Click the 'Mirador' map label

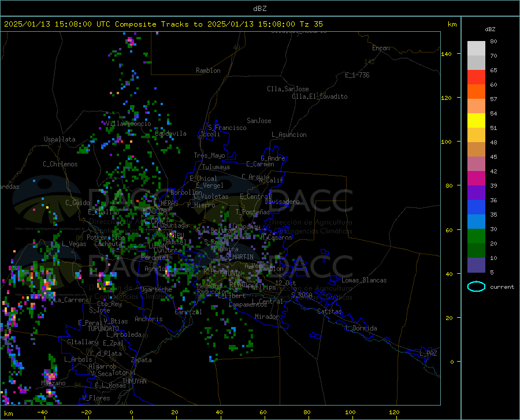point(267,317)
